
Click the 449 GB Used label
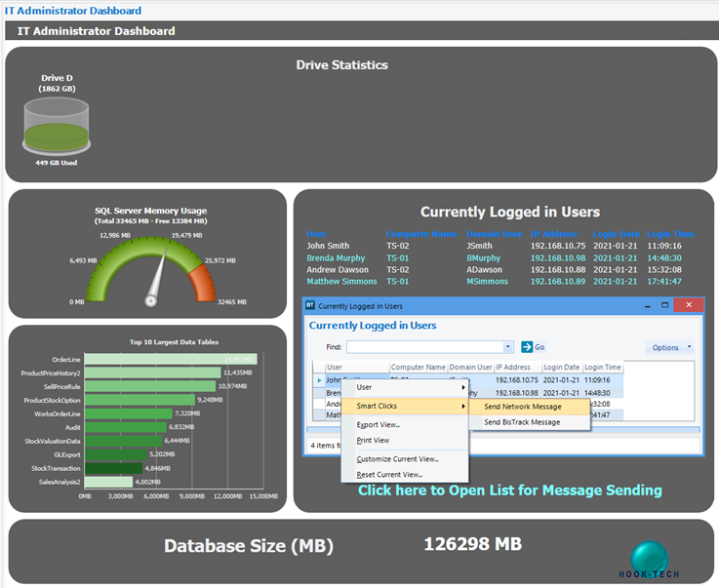(57, 163)
